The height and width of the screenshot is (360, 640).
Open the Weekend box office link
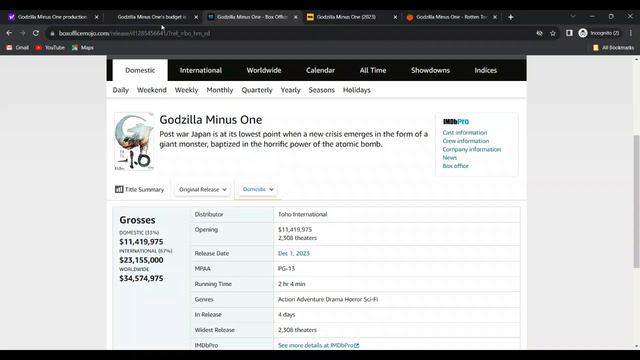[x=151, y=90]
